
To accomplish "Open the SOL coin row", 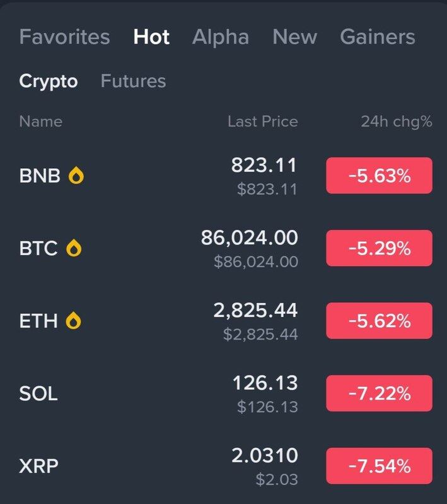I will coord(38,394).
